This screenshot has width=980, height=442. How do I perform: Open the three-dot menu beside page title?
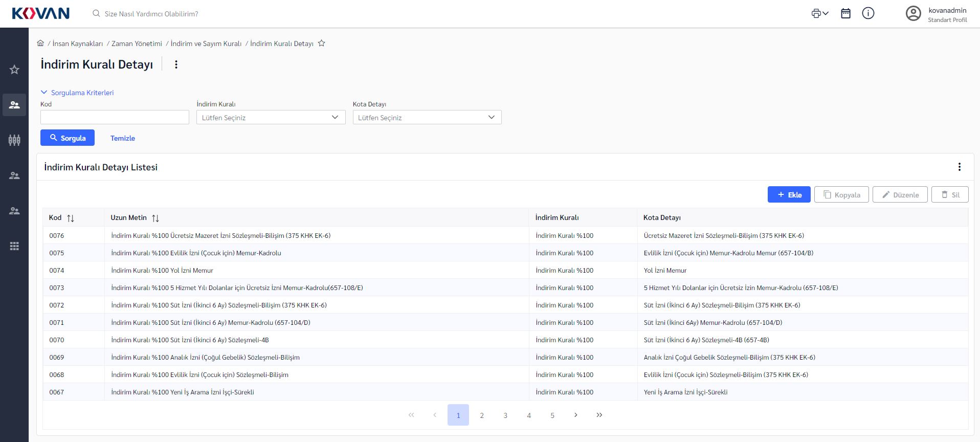pyautogui.click(x=176, y=64)
